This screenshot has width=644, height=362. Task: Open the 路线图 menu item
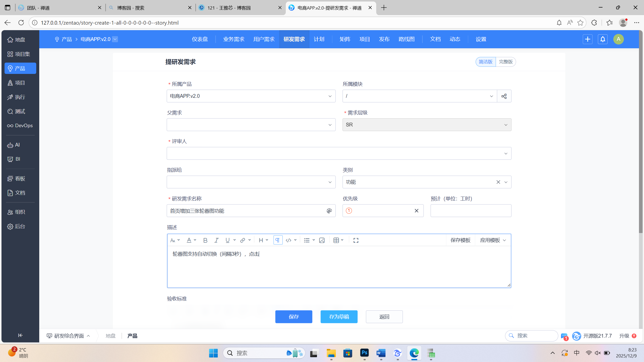(x=406, y=39)
